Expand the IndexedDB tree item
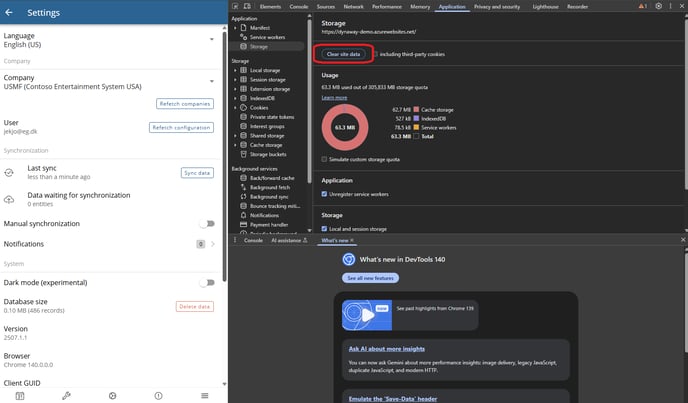This screenshot has height=403, width=688. click(x=235, y=98)
